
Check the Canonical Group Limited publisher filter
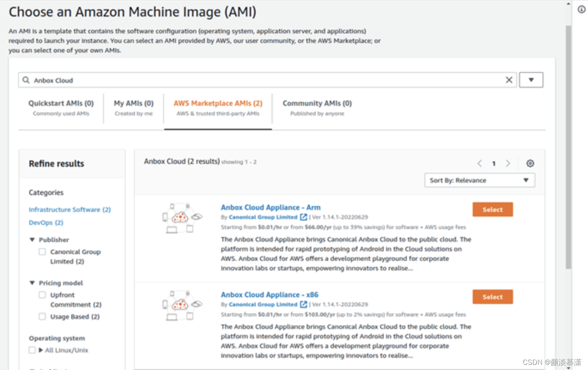(x=42, y=252)
